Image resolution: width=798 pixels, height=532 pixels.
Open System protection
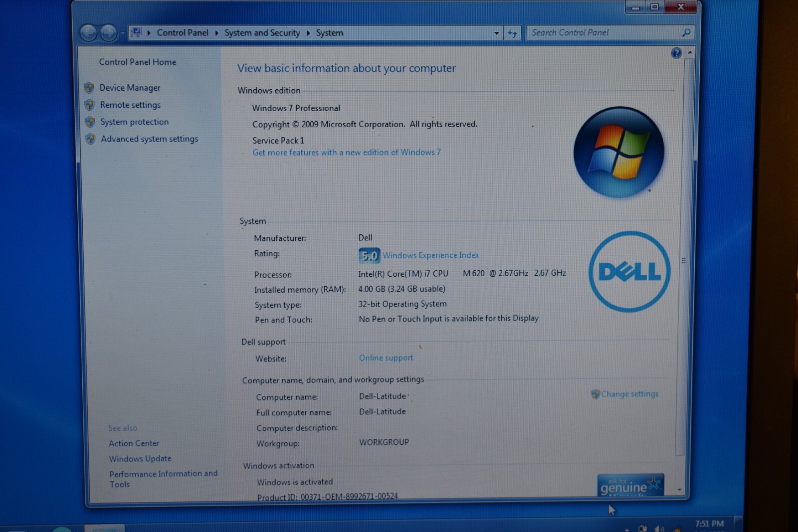pyautogui.click(x=134, y=122)
